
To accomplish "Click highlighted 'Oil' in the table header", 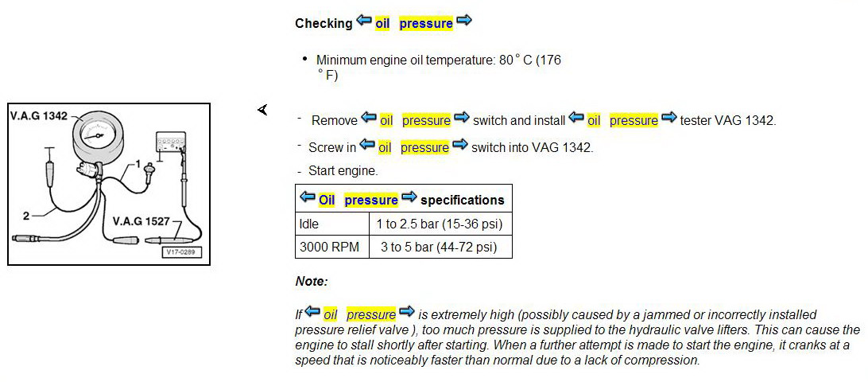I will click(327, 200).
